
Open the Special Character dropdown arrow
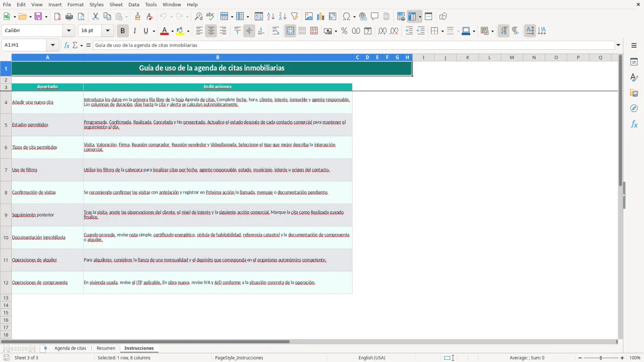pos(354,17)
